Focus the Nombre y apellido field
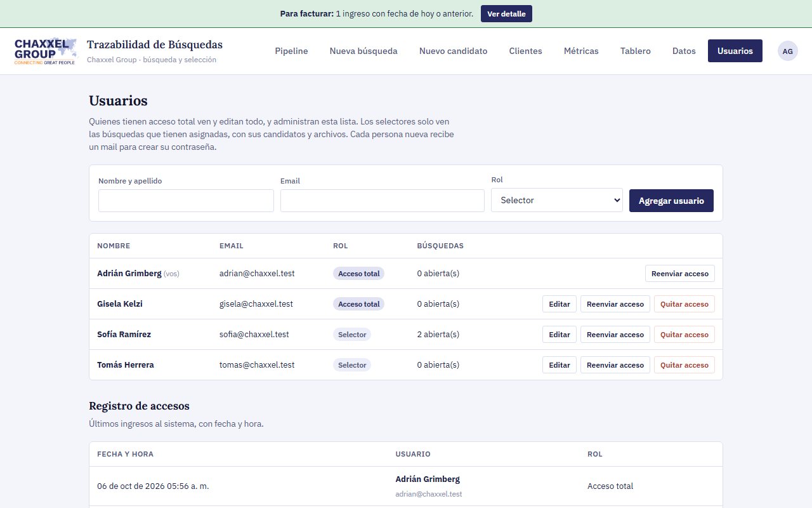The width and height of the screenshot is (812, 508). (x=186, y=201)
